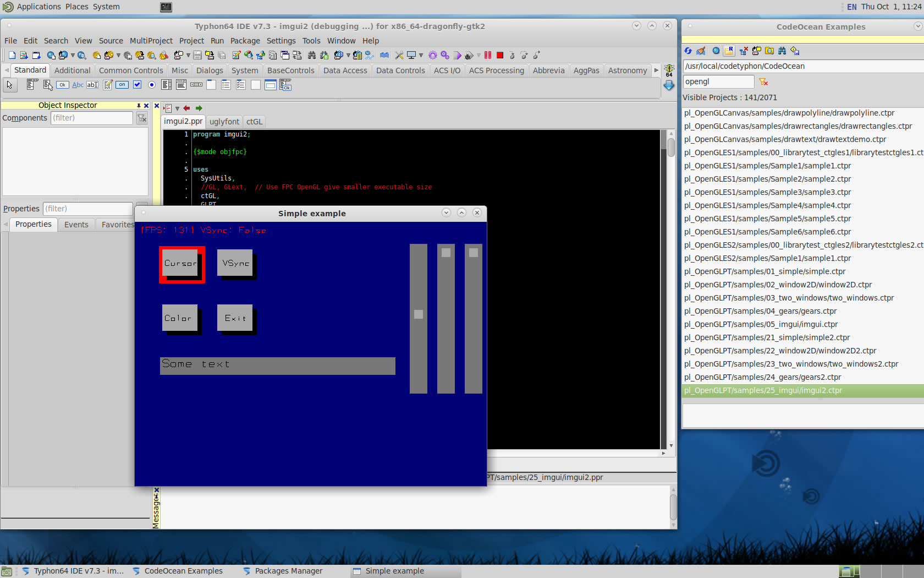Open the Project menu

[191, 41]
